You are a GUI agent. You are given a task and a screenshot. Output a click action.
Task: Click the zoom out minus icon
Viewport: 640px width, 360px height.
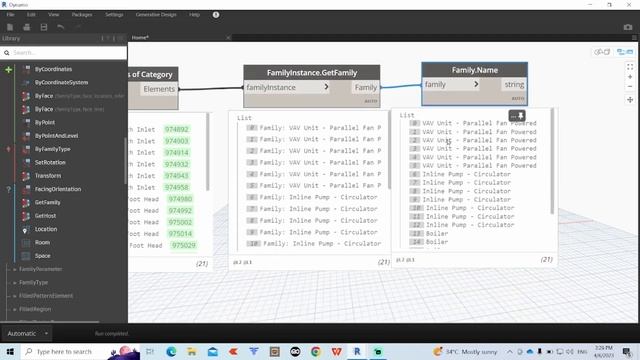coord(630,87)
